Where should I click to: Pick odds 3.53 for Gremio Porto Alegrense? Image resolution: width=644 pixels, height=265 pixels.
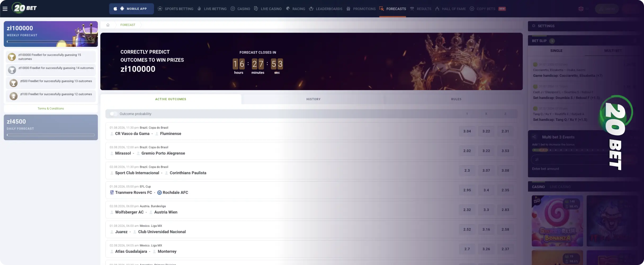[505, 151]
